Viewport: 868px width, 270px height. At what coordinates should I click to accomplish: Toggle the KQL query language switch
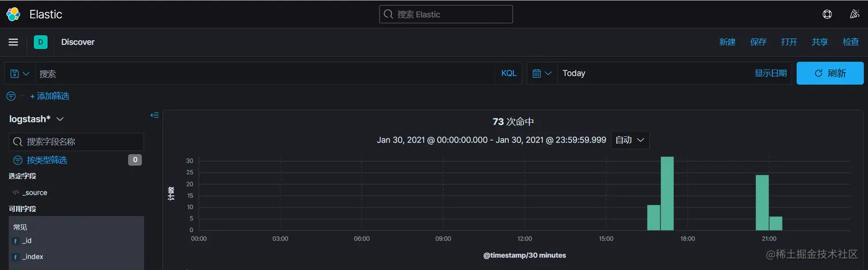point(509,73)
